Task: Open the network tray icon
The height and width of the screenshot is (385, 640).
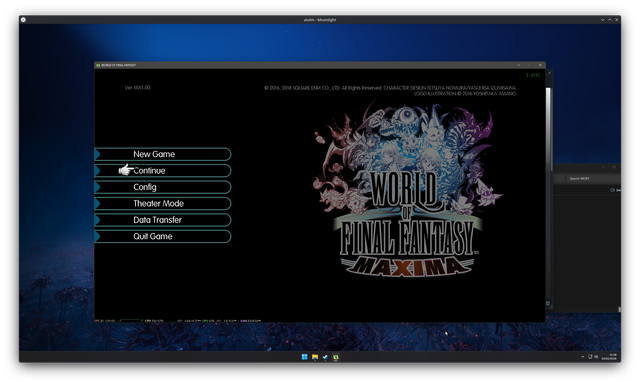Action: coord(590,357)
